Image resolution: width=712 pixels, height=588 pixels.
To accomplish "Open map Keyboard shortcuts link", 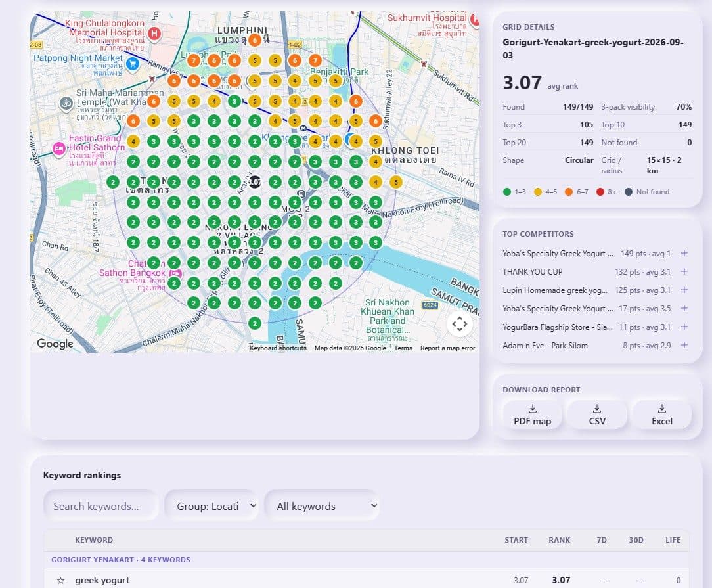I will coord(278,348).
